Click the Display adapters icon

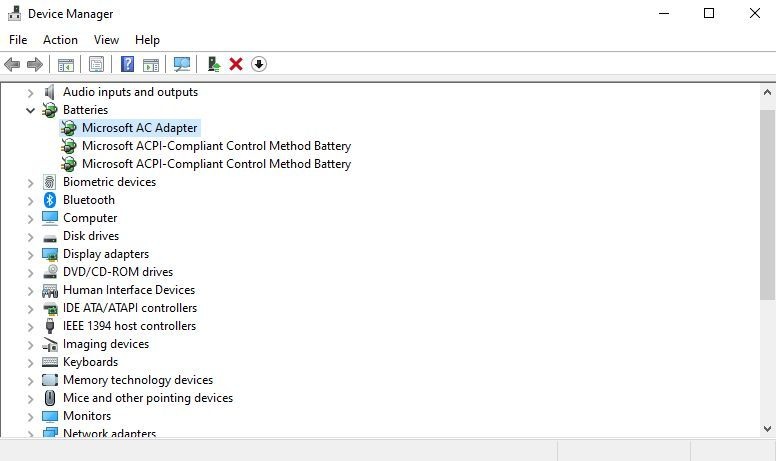[x=49, y=254]
